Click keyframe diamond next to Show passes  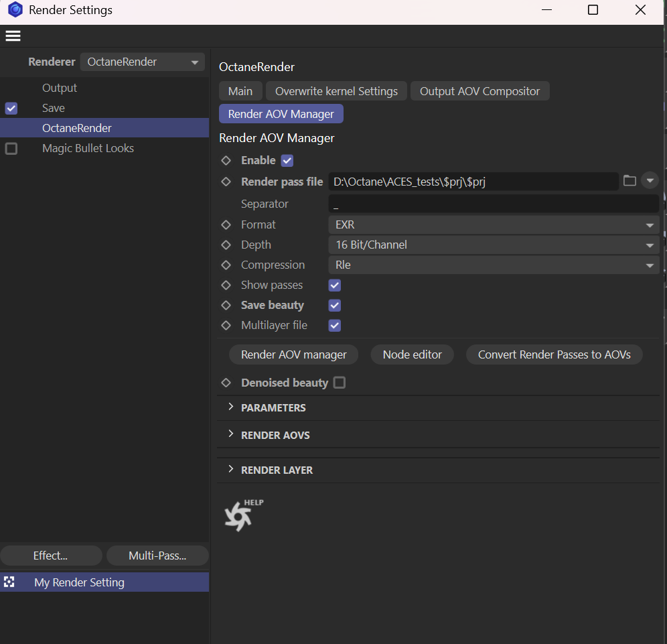click(x=226, y=285)
